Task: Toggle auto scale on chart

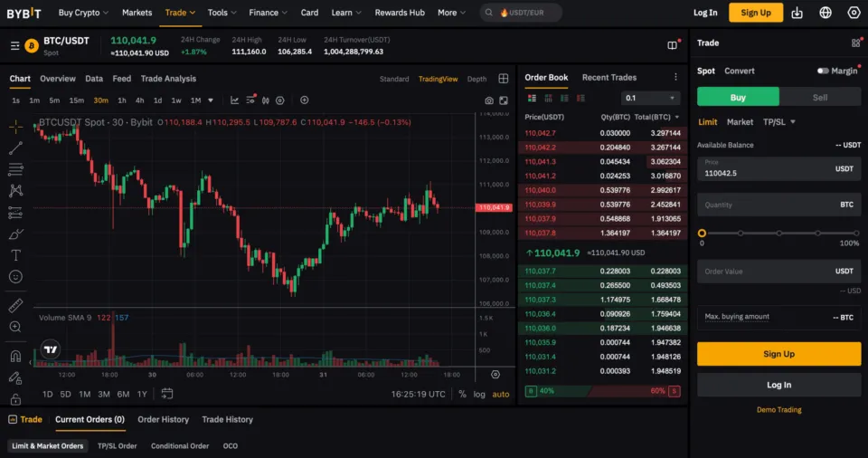Action: point(500,395)
